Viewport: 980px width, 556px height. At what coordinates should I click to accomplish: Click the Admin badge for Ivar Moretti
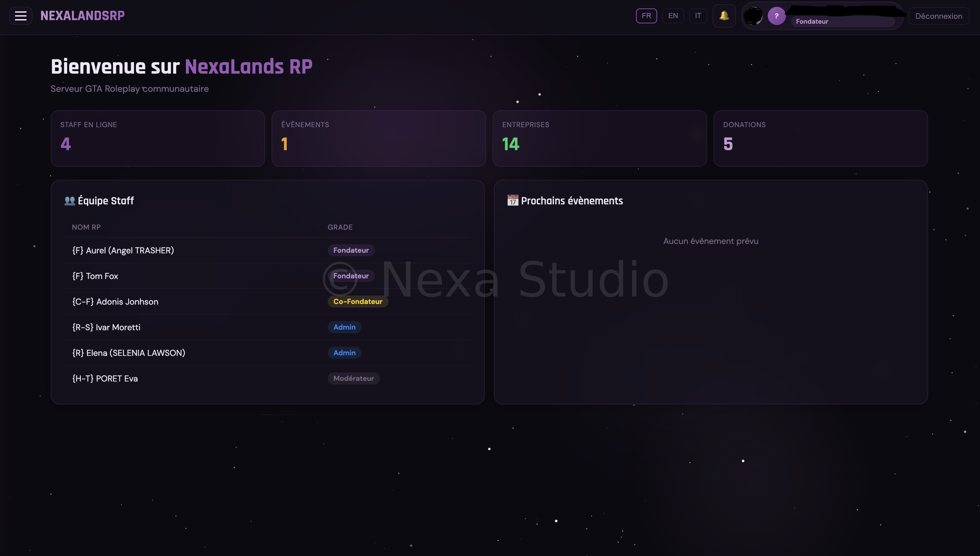345,327
